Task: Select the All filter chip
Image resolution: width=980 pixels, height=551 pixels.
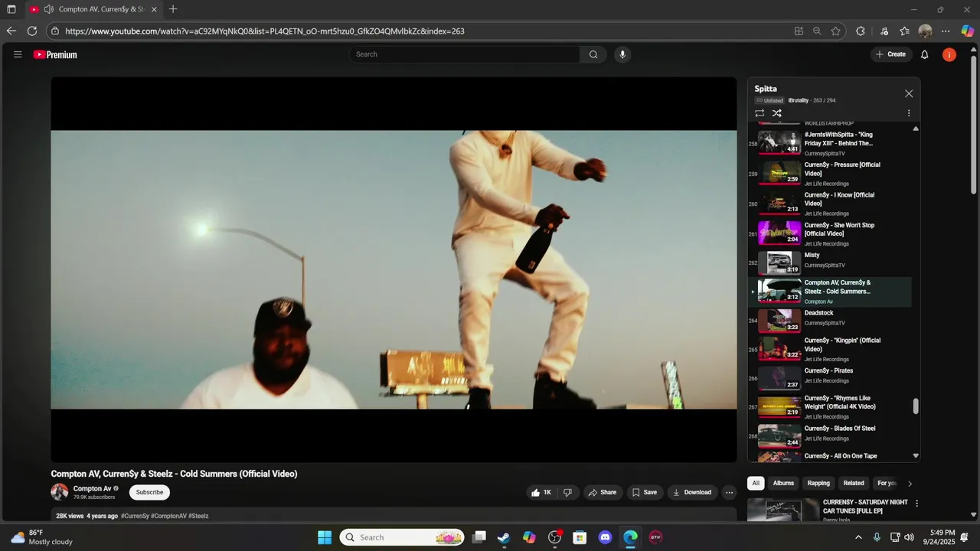Action: tap(756, 483)
